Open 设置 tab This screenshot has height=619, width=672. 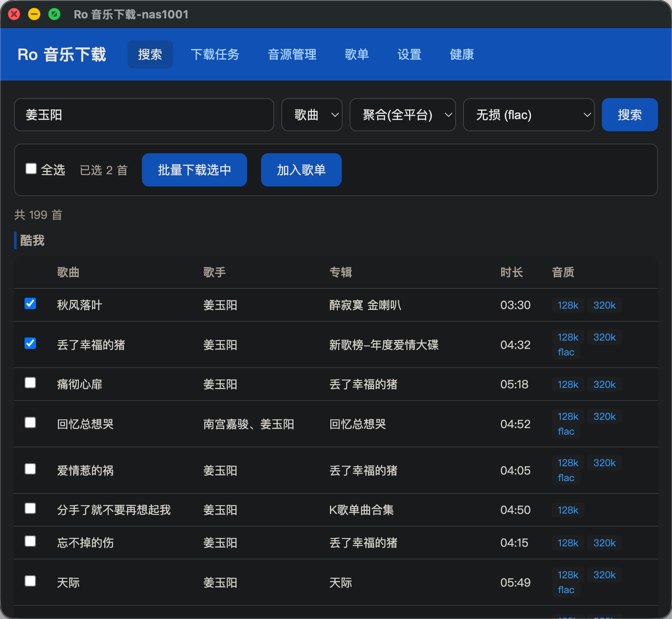(x=410, y=54)
